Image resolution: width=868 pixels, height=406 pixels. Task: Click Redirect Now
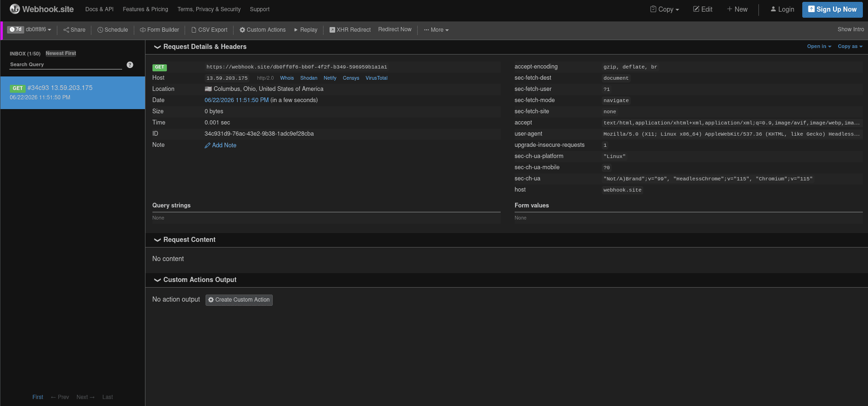pyautogui.click(x=395, y=29)
